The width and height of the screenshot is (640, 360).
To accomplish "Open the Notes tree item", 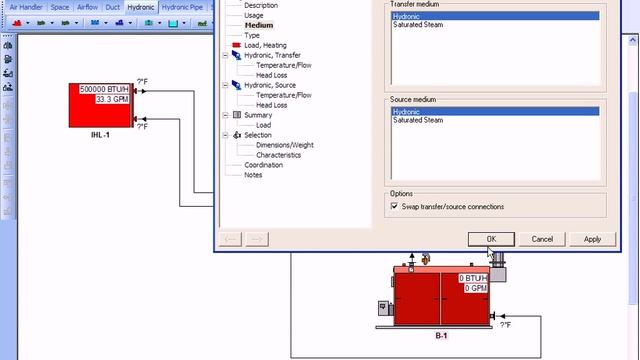I will coord(253,175).
